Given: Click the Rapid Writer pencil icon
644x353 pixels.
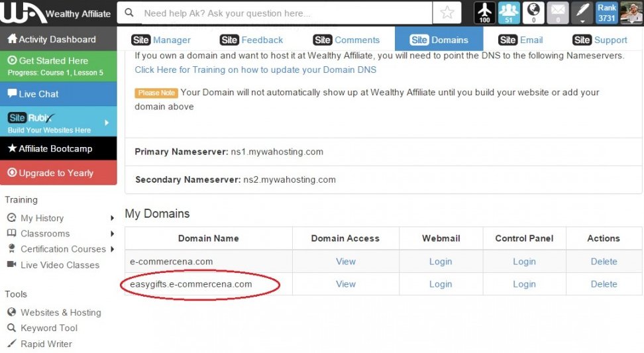Looking at the screenshot, I should coord(11,343).
